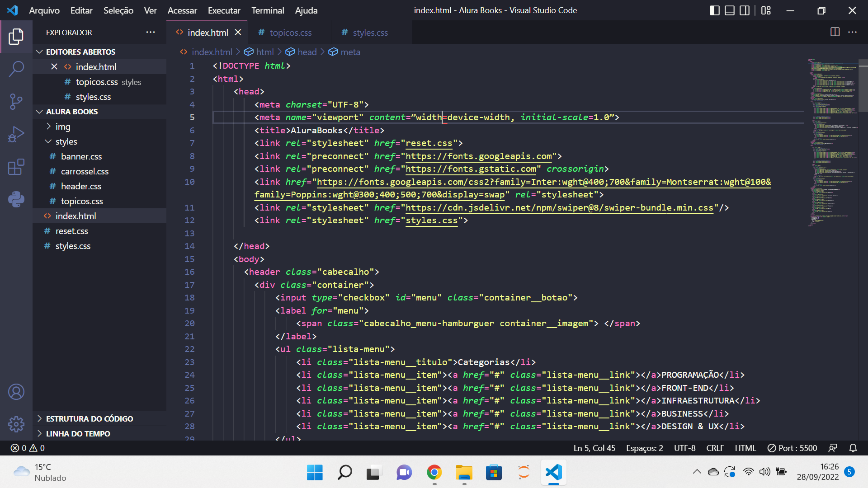
Task: Open File Explorer from taskbar
Action: (x=464, y=472)
